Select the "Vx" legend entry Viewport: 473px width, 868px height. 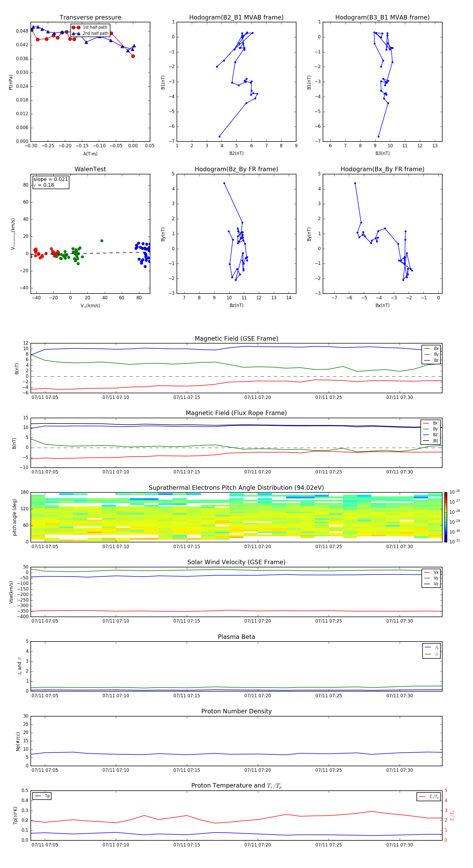click(x=431, y=572)
